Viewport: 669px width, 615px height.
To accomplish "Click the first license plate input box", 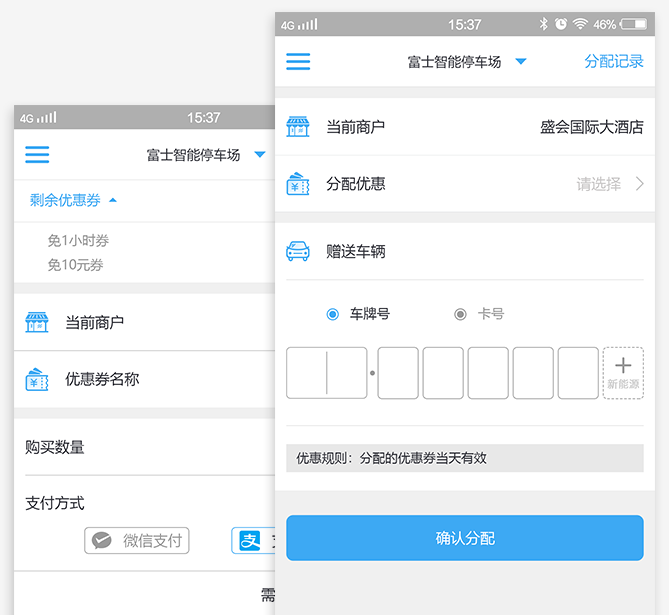I will click(326, 373).
